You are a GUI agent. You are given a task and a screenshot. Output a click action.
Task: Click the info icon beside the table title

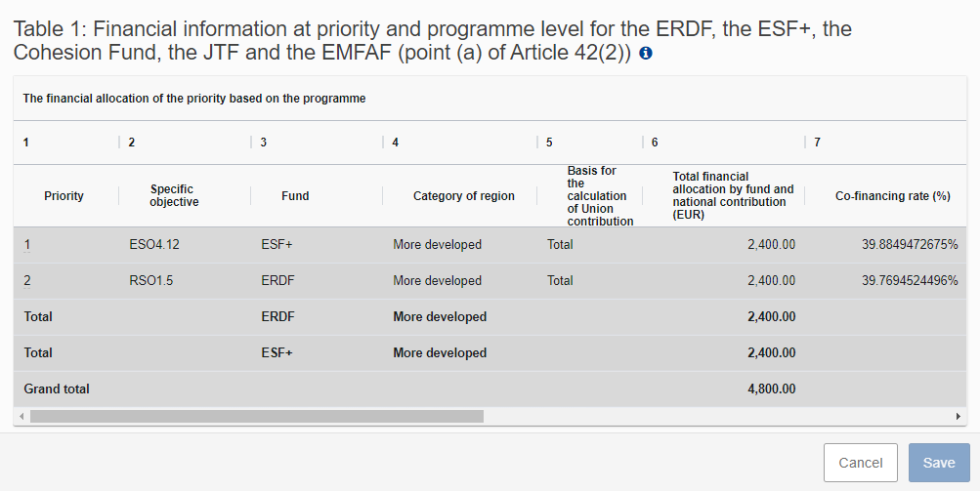pyautogui.click(x=646, y=53)
